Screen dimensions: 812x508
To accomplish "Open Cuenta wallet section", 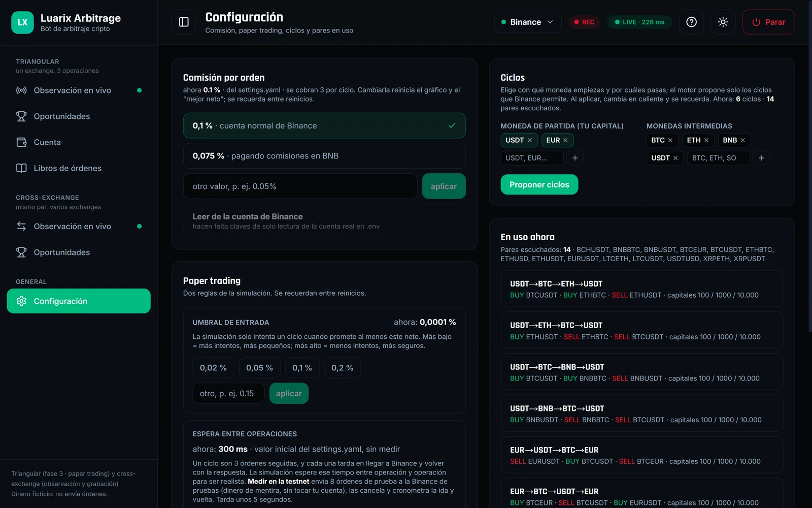I will (x=79, y=142).
